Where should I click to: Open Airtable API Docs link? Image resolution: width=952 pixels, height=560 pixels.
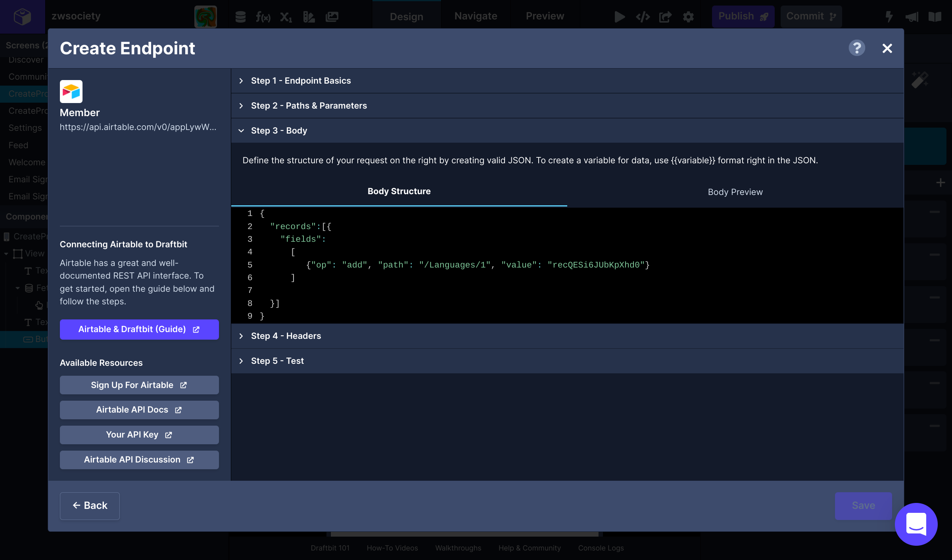pyautogui.click(x=139, y=410)
